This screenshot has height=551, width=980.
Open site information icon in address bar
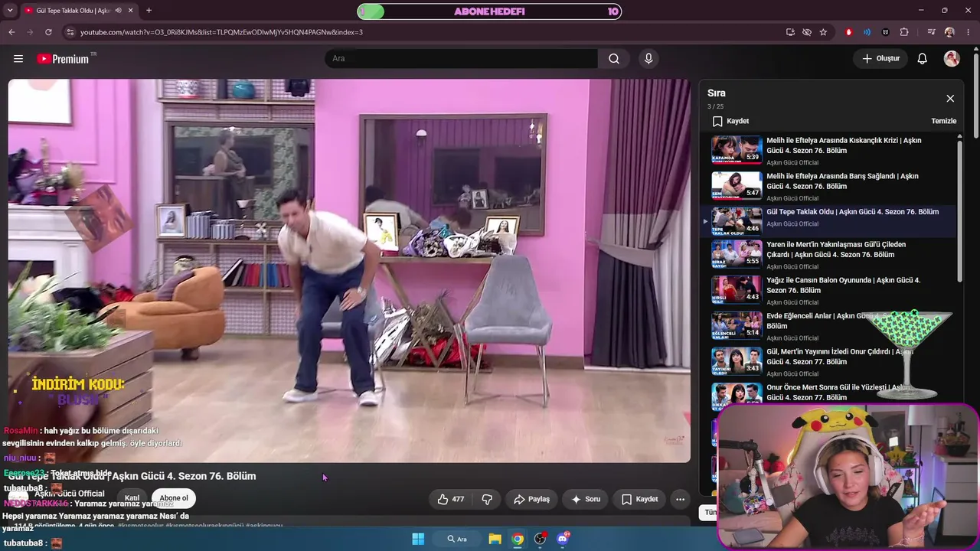(x=70, y=32)
